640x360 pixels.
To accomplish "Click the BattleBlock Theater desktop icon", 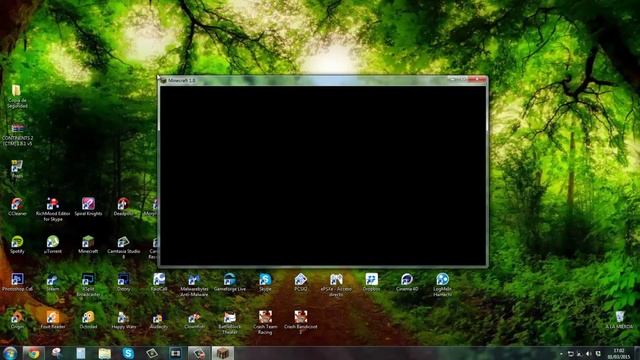I will pos(230,323).
